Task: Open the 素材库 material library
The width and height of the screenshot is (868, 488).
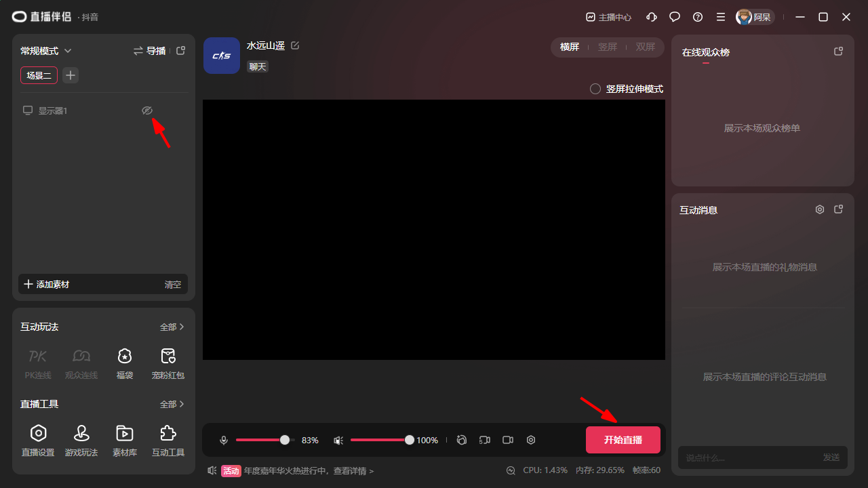Action: (x=125, y=433)
